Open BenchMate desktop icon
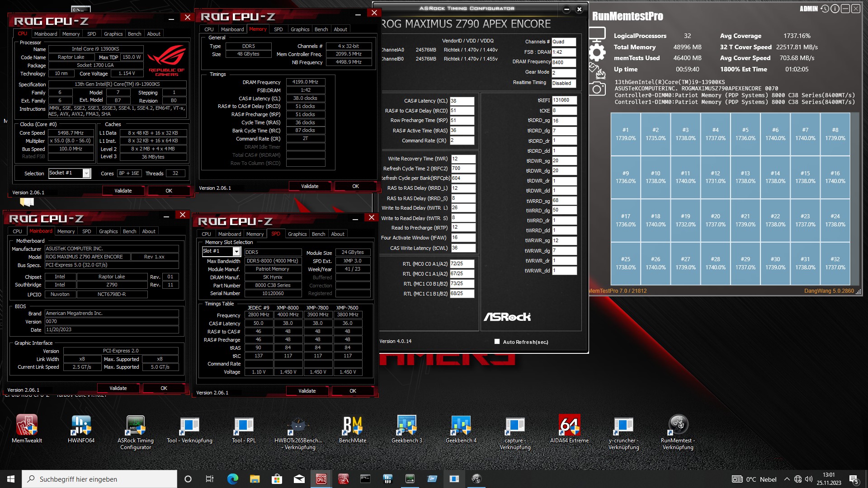Image resolution: width=868 pixels, height=488 pixels. [353, 429]
